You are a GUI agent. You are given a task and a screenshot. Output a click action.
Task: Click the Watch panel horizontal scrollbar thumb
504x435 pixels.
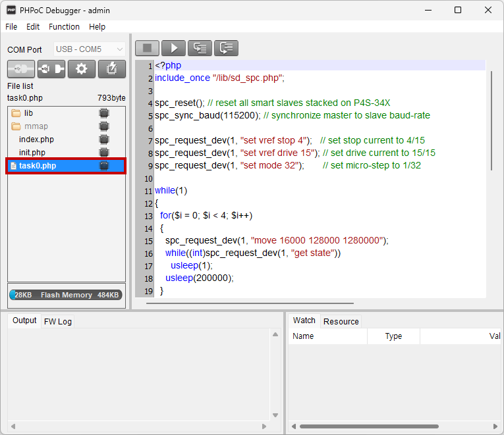(x=369, y=426)
